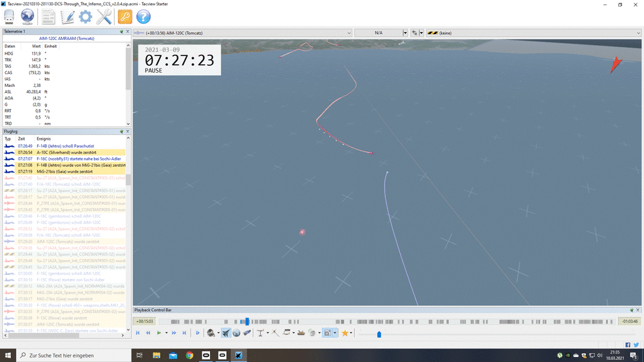Step forward one frame
This screenshot has width=644, height=362.
pyautogui.click(x=198, y=333)
